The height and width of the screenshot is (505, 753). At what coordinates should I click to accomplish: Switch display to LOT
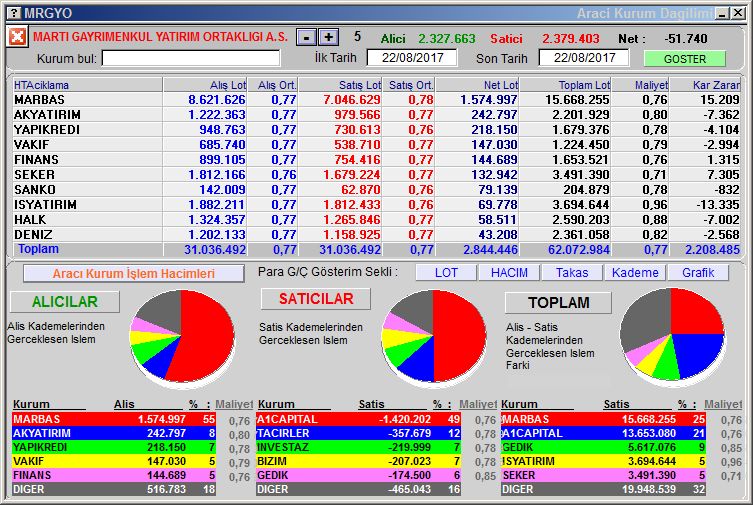pos(446,273)
